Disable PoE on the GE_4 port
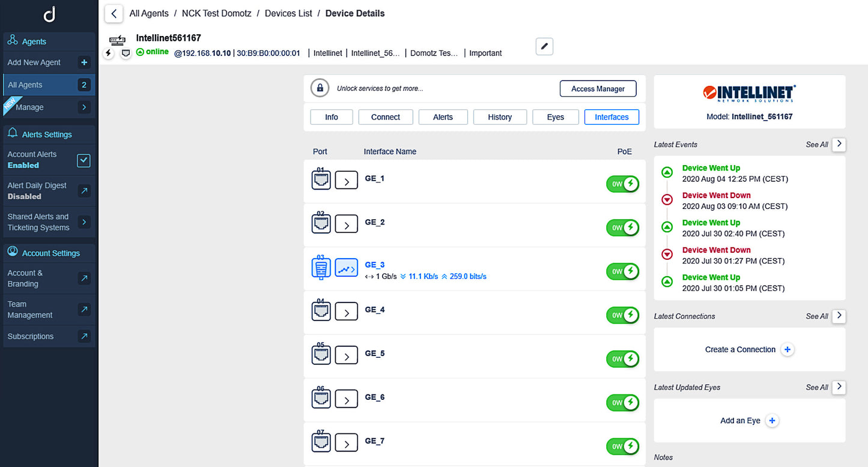The image size is (868, 467). 622,315
